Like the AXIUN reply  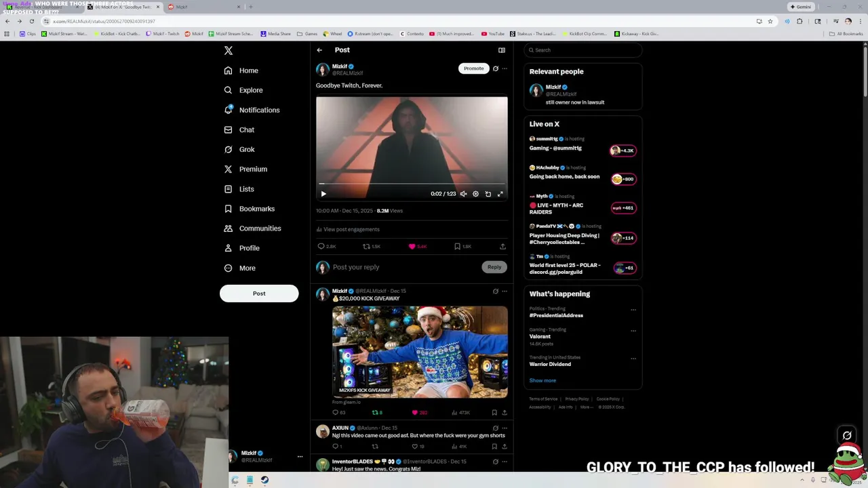tap(415, 447)
